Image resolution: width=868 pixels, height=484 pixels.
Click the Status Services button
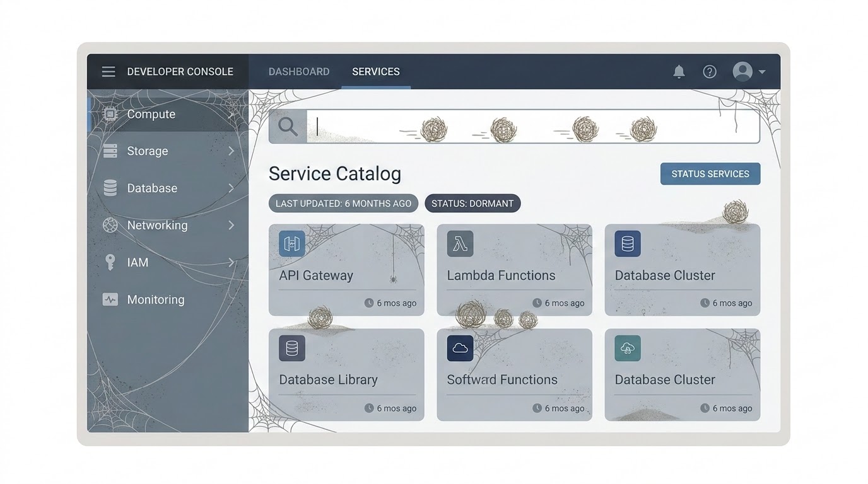point(710,173)
